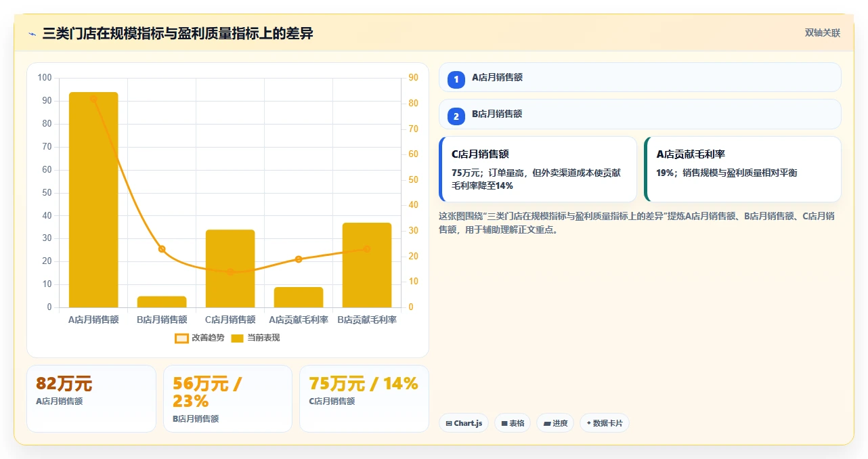This screenshot has width=868, height=459.
Task: Open list item A店月销售额
Action: coord(640,77)
